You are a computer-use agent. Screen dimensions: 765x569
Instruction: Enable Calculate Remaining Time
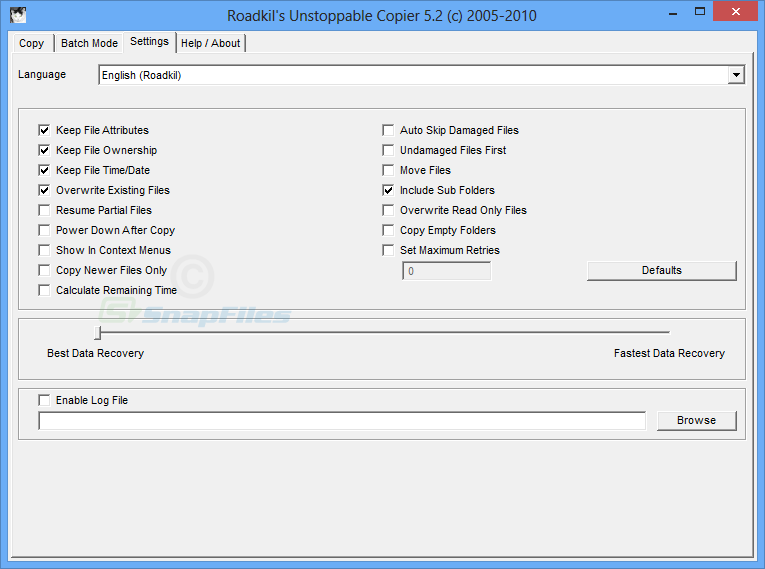click(44, 290)
